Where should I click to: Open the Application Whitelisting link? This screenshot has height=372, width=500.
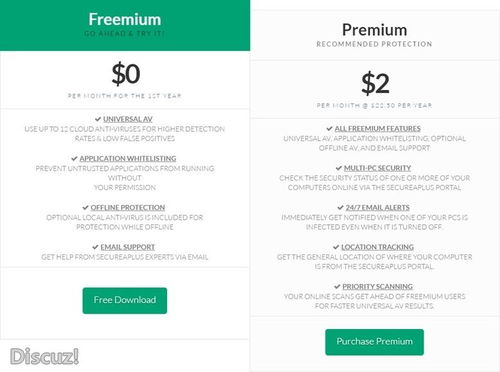click(128, 158)
